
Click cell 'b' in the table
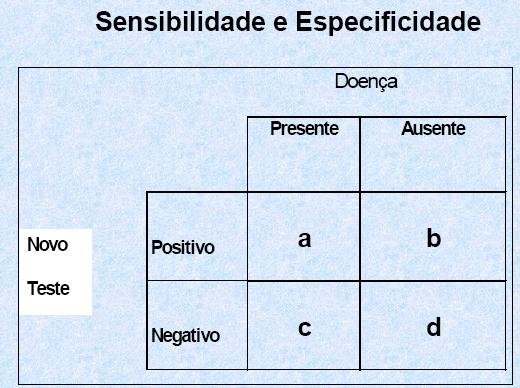(x=433, y=237)
